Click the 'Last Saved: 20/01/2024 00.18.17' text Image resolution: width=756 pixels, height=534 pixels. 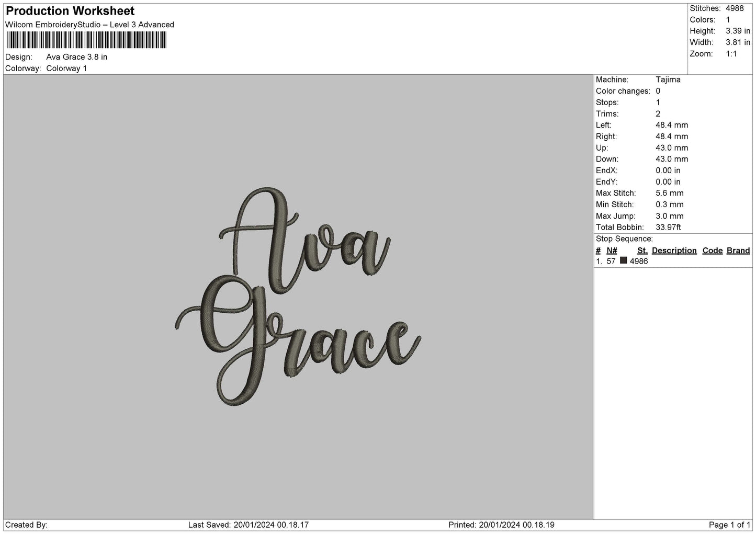pyautogui.click(x=249, y=525)
